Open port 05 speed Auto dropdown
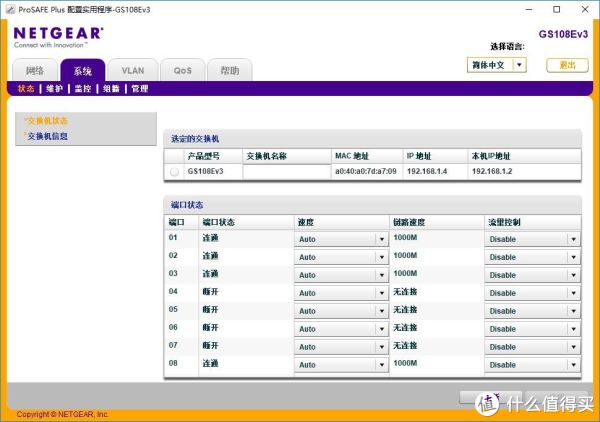 (341, 311)
